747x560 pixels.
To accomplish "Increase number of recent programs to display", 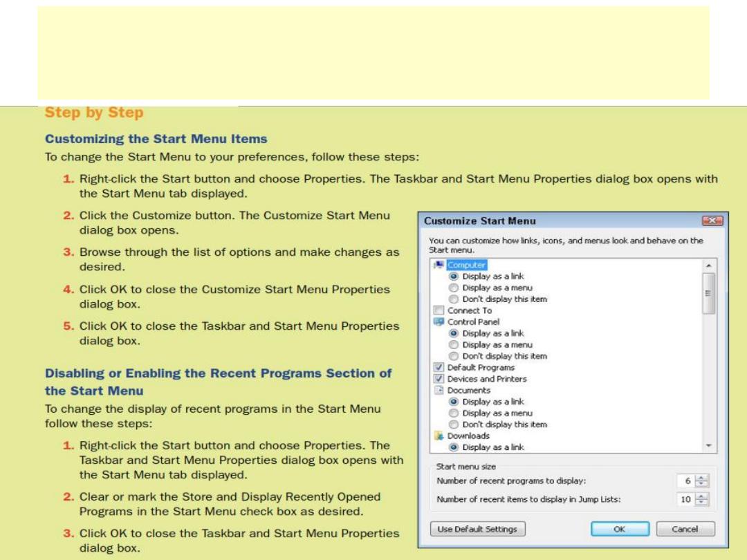I will point(702,478).
